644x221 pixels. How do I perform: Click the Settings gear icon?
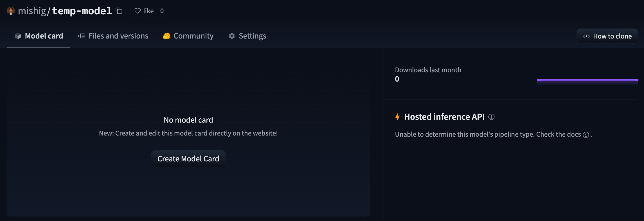point(232,36)
